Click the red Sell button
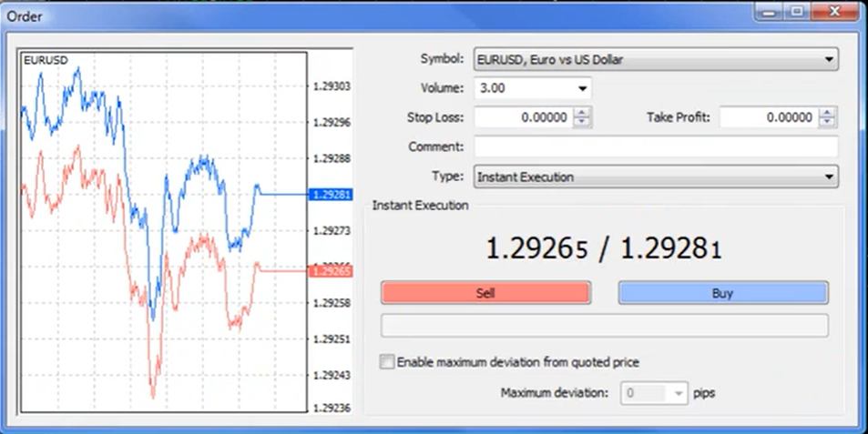This screenshot has width=868, height=434. coord(485,293)
